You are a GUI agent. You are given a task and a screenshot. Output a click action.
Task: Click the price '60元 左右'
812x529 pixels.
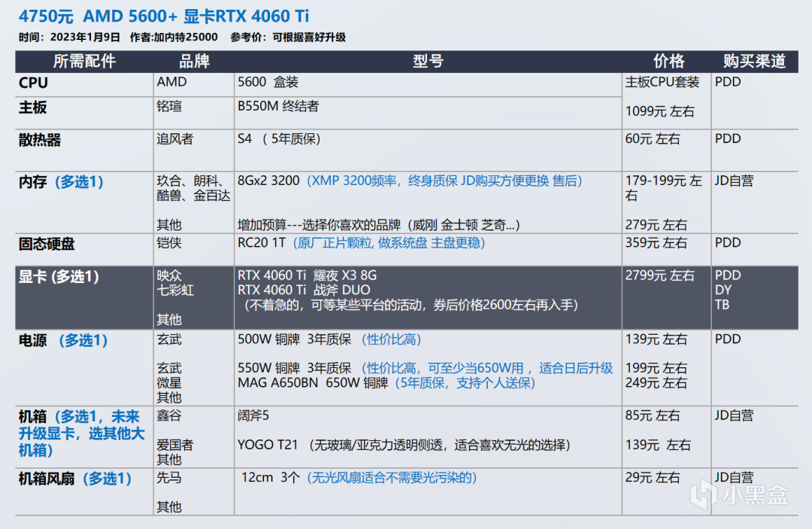pyautogui.click(x=653, y=139)
